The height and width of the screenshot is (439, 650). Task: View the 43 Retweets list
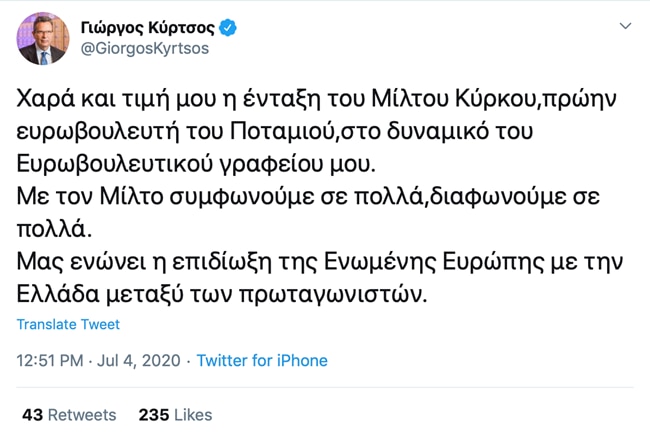(x=69, y=414)
